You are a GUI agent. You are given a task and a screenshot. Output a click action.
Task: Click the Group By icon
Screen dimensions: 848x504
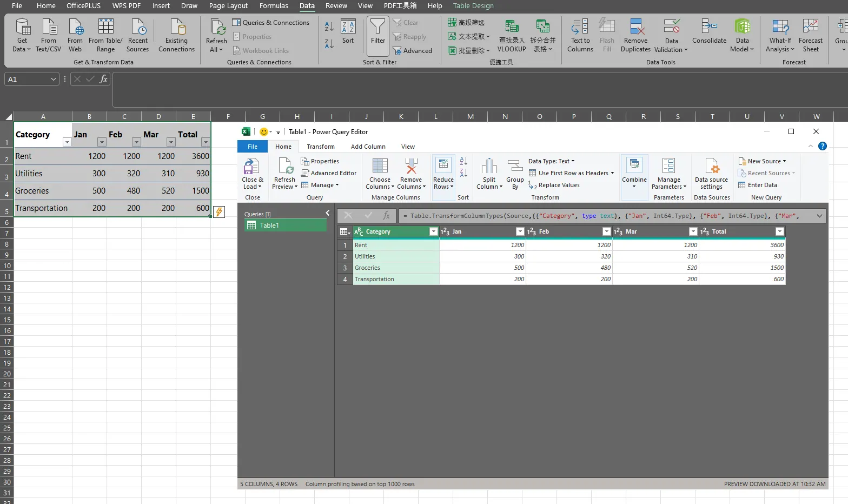coord(515,167)
